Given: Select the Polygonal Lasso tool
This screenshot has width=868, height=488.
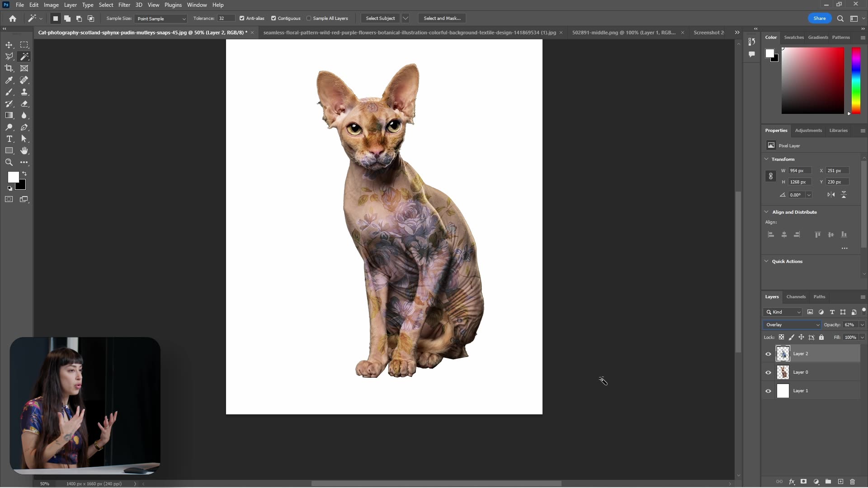Looking at the screenshot, I should [9, 56].
